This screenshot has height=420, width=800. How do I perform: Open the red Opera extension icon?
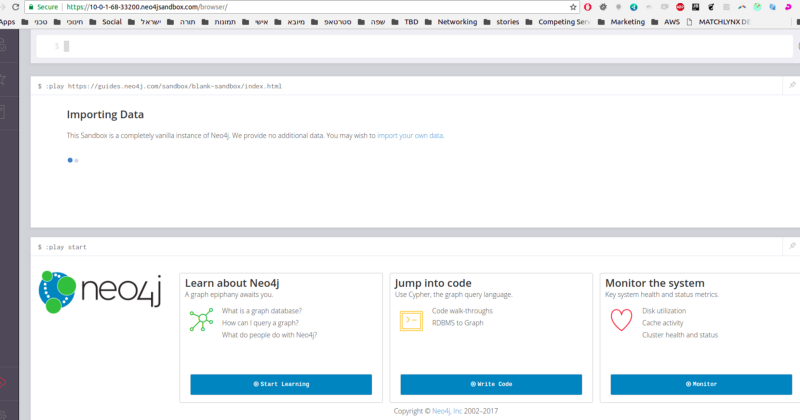[x=588, y=7]
